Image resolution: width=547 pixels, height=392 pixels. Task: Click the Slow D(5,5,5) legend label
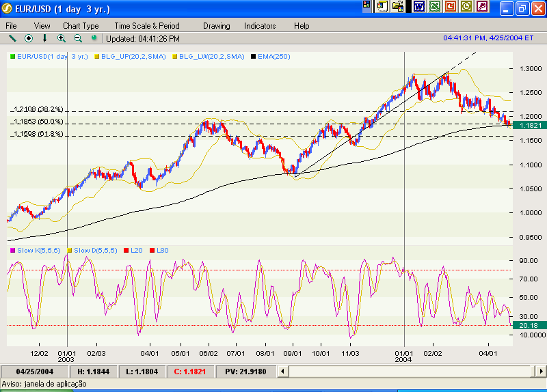coord(96,250)
